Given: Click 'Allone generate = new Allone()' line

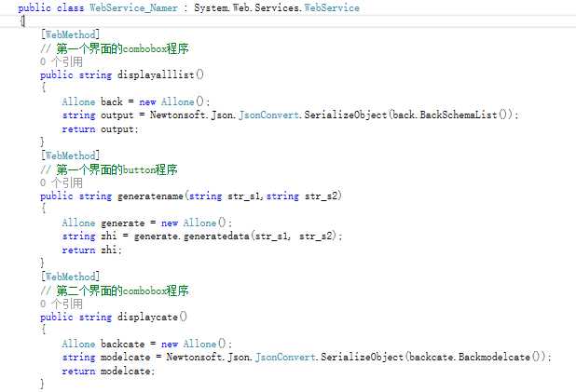Looking at the screenshot, I should point(147,223).
